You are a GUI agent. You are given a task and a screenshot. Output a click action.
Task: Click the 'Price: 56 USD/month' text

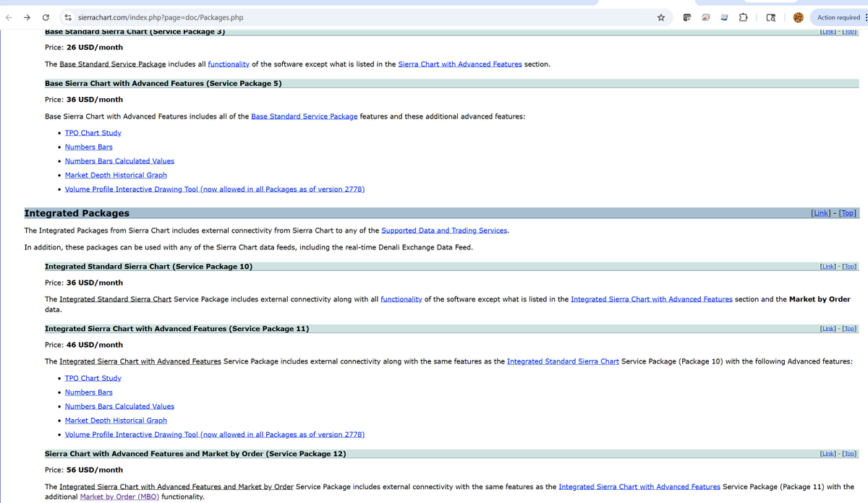[x=84, y=470]
